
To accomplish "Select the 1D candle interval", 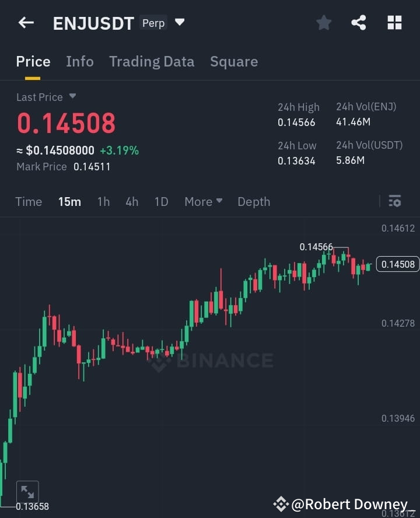I will 162,201.
